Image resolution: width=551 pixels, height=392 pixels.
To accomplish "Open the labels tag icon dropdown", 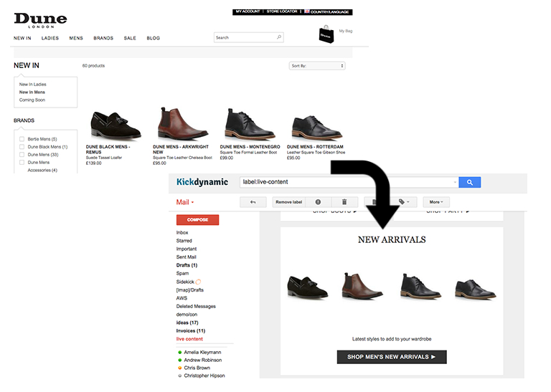I will [404, 202].
